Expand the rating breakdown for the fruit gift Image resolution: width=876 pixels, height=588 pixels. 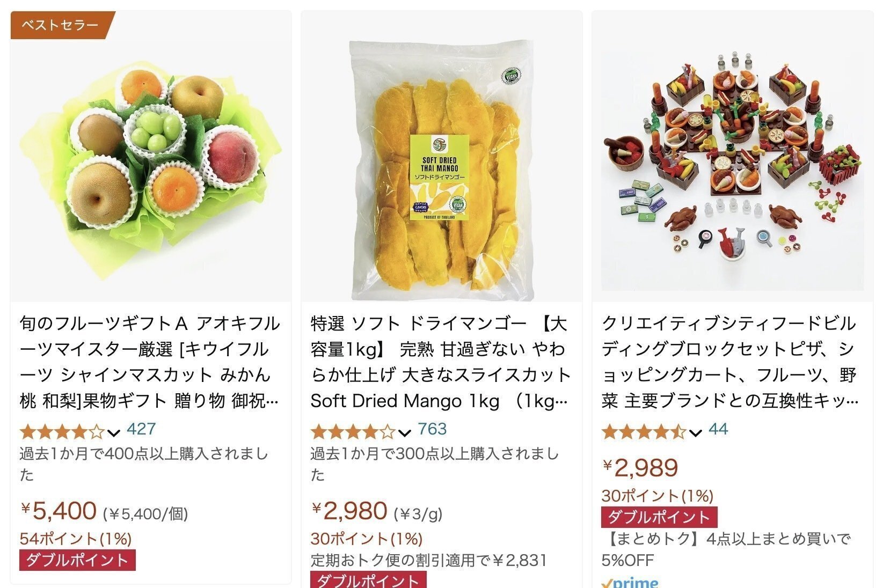tap(113, 432)
